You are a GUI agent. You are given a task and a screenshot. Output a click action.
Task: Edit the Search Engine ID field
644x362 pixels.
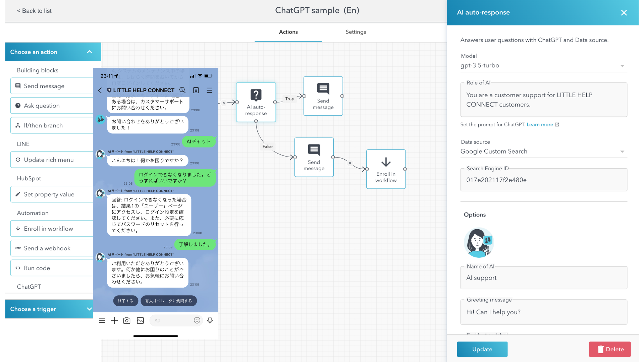(544, 180)
